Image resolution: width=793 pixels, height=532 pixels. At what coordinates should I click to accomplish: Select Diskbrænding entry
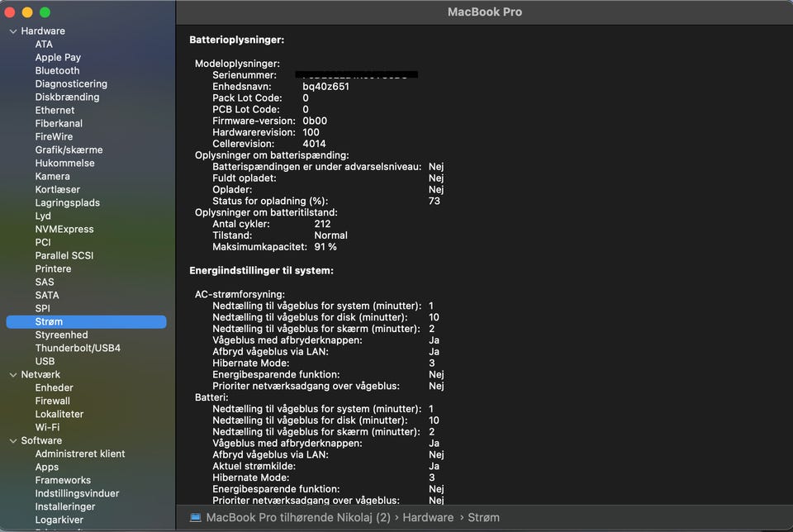67,97
